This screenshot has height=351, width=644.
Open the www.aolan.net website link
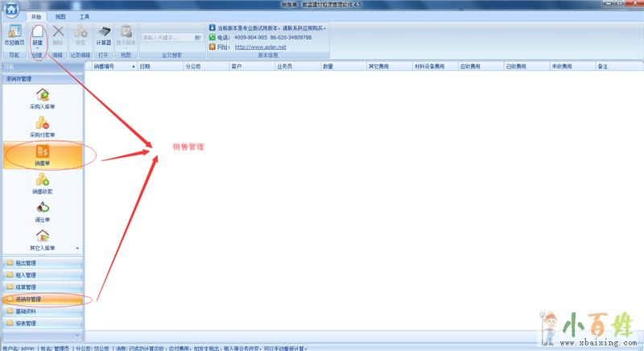click(259, 47)
